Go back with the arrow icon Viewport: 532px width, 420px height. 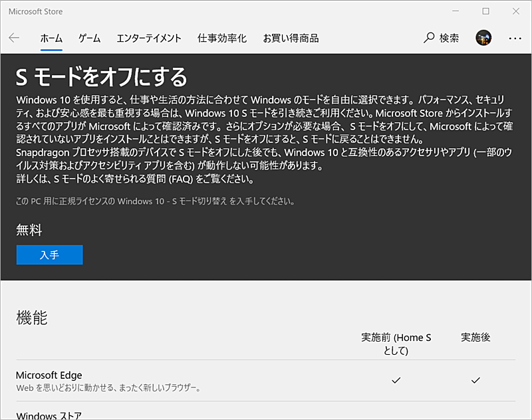14,38
